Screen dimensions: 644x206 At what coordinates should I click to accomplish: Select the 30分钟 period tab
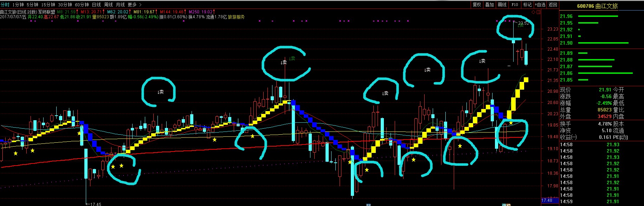(x=65, y=5)
